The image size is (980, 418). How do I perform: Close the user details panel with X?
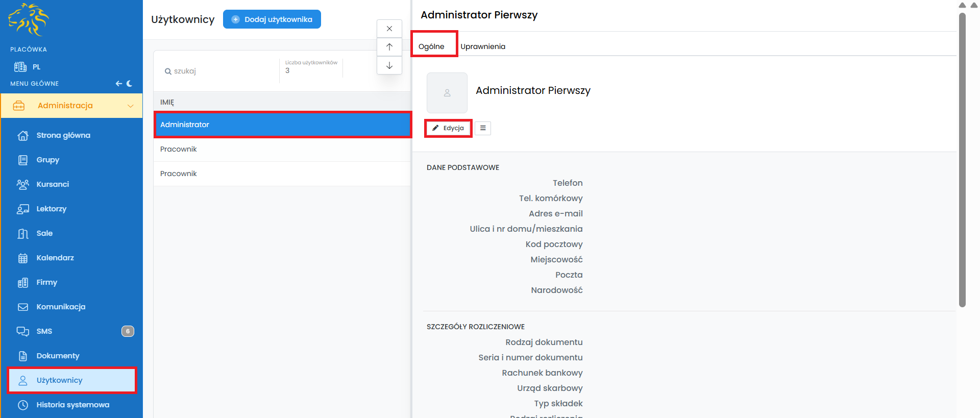click(x=389, y=29)
